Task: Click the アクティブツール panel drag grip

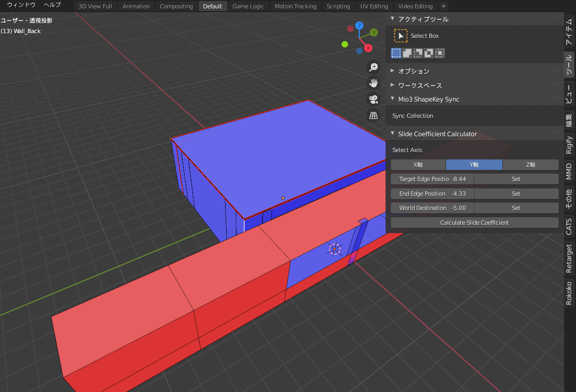Action: point(556,18)
